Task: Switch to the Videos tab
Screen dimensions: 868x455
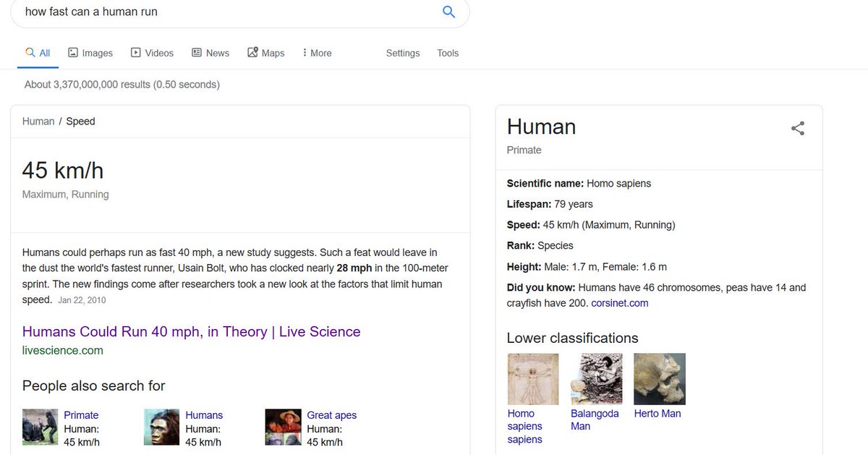Action: [152, 53]
